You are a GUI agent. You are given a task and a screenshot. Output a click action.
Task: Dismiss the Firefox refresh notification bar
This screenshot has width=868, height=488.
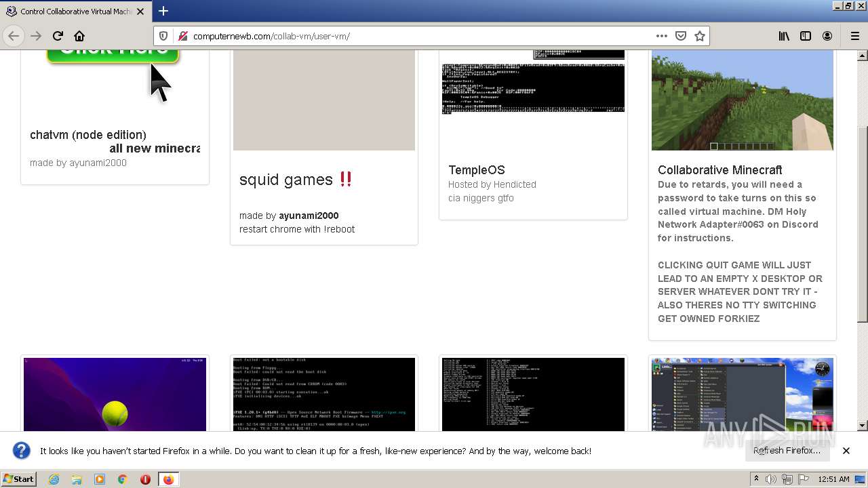point(846,451)
